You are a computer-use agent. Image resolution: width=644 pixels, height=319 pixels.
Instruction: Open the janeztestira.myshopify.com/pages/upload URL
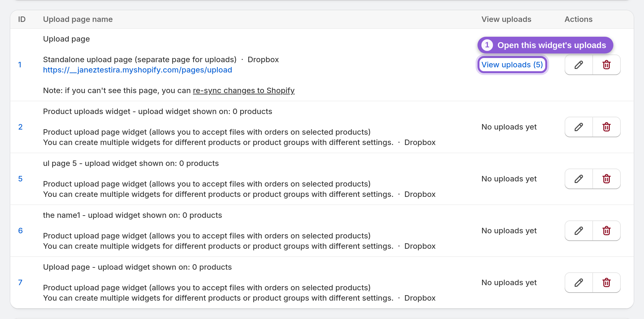137,70
